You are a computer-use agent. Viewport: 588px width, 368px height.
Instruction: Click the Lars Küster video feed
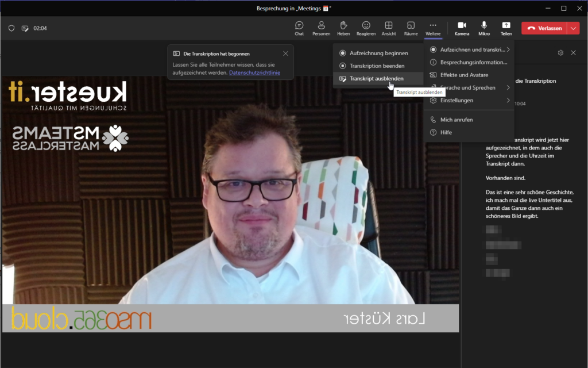pyautogui.click(x=231, y=205)
